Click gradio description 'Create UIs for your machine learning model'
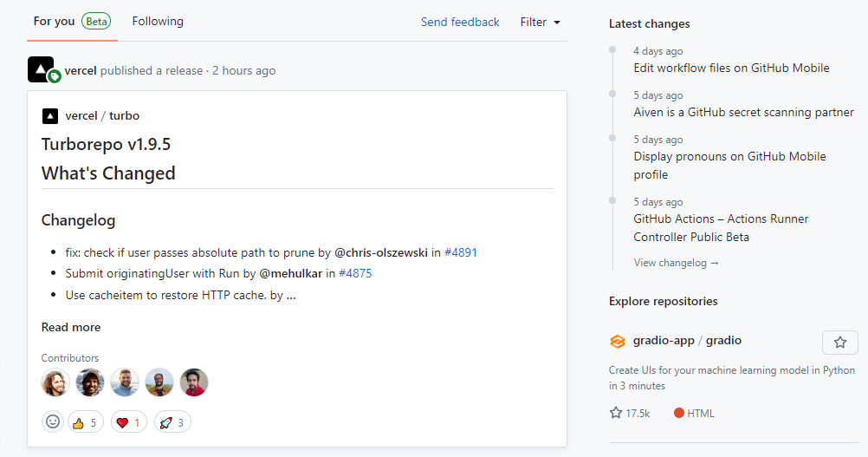The width and height of the screenshot is (868, 457). pyautogui.click(x=732, y=378)
